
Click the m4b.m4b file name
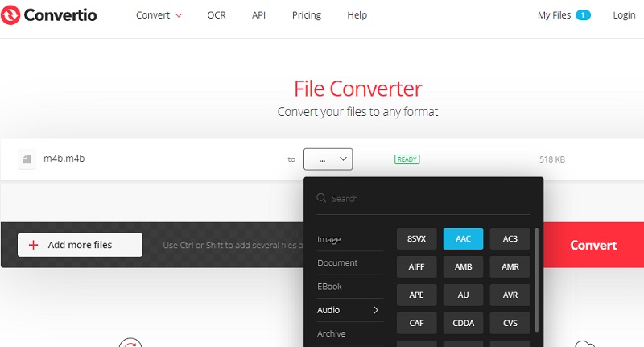(x=64, y=159)
